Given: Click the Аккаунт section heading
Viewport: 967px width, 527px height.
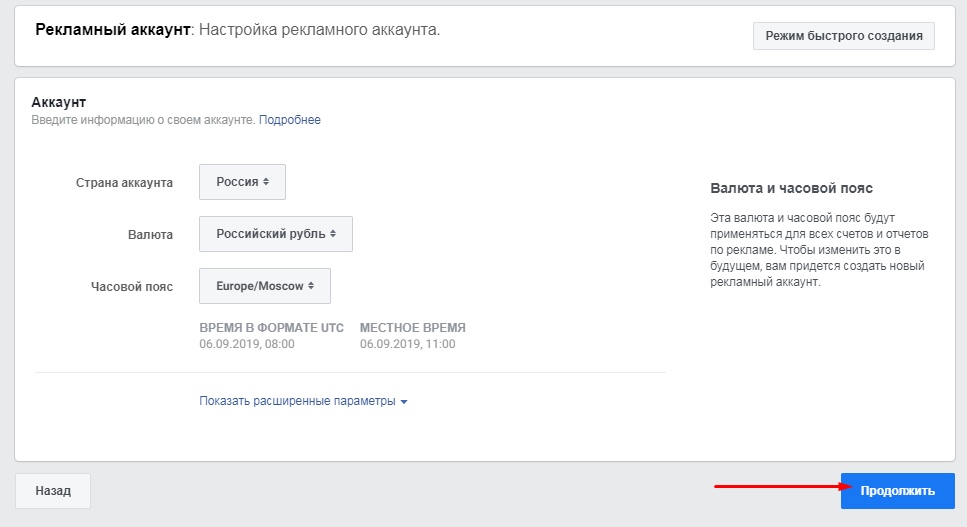Looking at the screenshot, I should point(59,103).
